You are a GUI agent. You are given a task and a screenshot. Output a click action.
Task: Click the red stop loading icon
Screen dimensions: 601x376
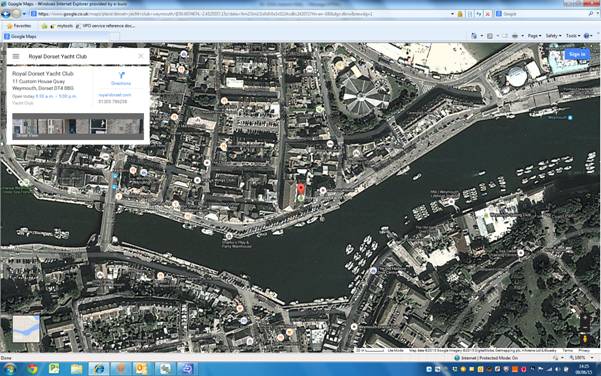tap(488, 14)
